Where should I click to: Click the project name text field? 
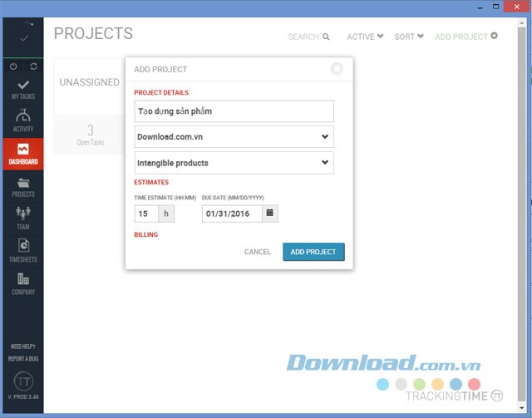tap(234, 111)
